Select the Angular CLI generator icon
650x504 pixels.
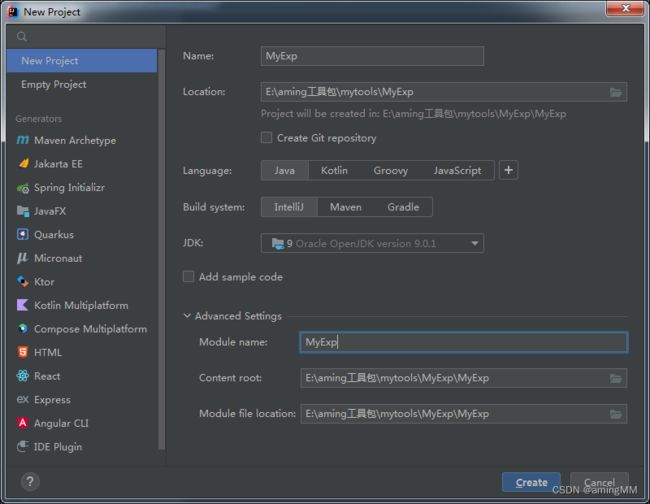pyautogui.click(x=23, y=423)
